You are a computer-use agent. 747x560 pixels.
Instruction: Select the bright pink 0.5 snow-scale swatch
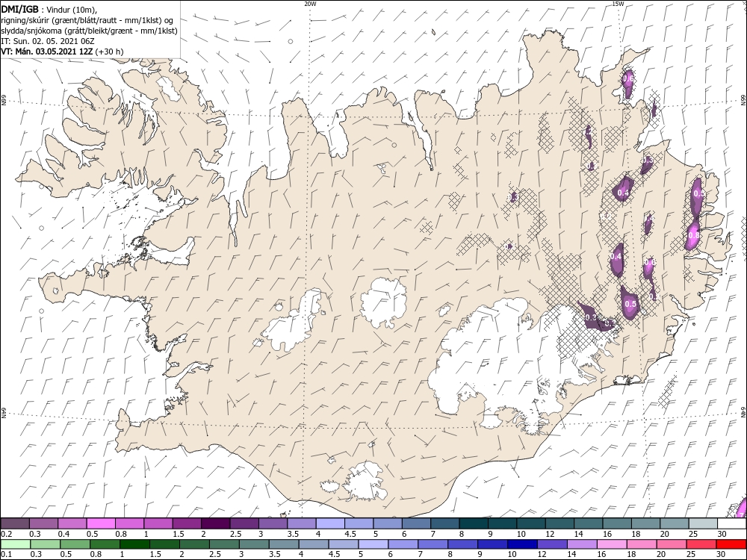pos(101,523)
